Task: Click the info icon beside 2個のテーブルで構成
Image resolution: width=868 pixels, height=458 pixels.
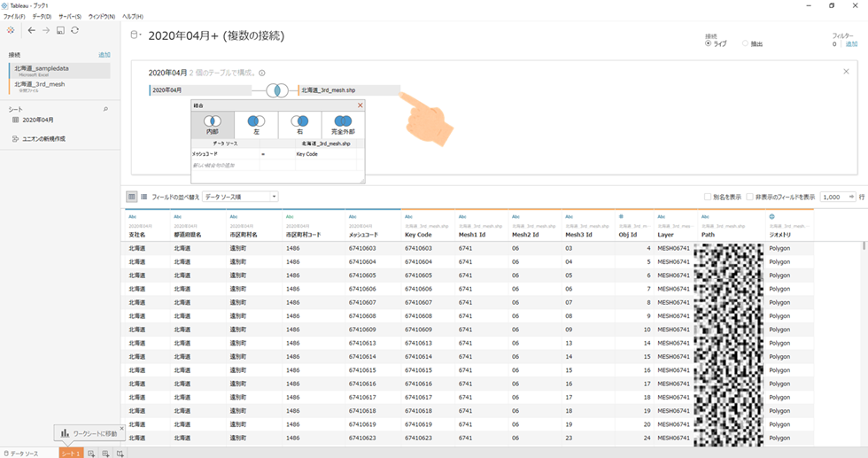Action: click(262, 74)
